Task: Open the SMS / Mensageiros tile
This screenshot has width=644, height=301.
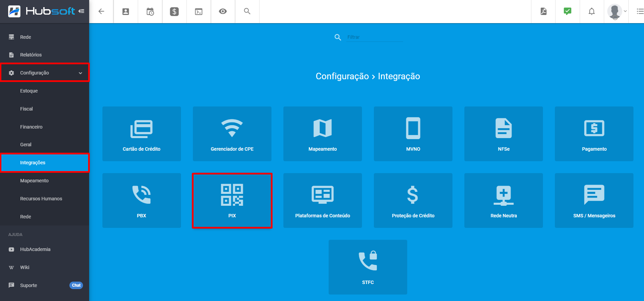Action: 594,200
